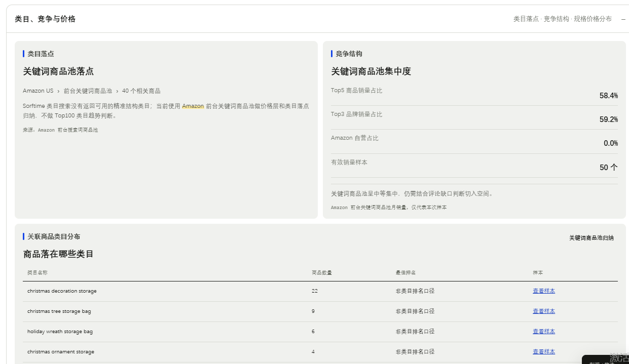
Task: Click the christmas ornament storage category name
Action: click(61, 352)
